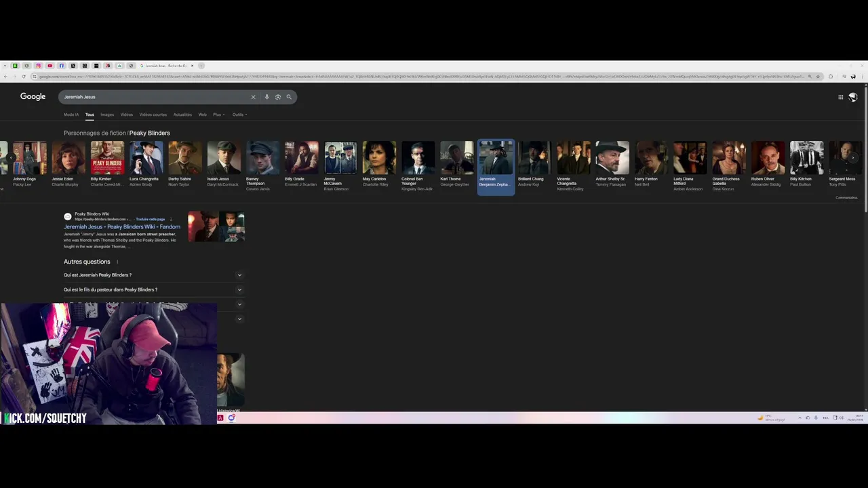
Task: Click in the Jeremiah Jesus search field
Action: [x=156, y=97]
